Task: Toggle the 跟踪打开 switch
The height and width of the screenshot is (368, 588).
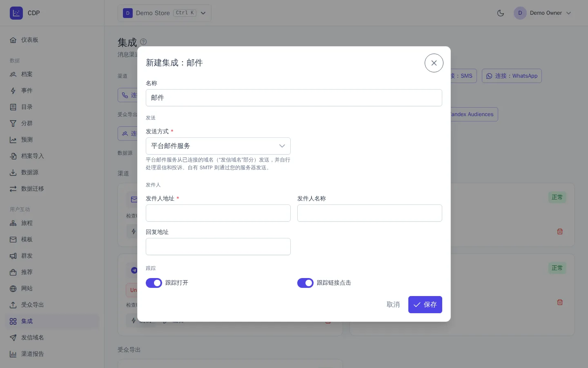Action: pyautogui.click(x=154, y=283)
